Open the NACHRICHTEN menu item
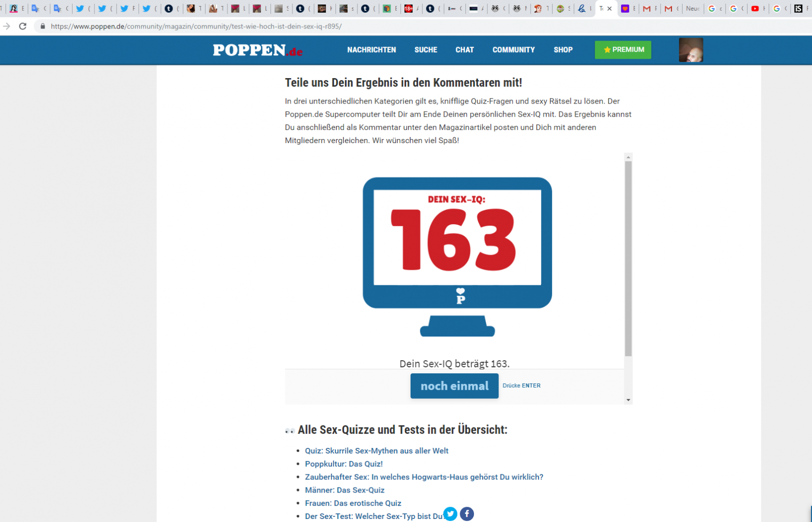The image size is (812, 522). point(371,50)
